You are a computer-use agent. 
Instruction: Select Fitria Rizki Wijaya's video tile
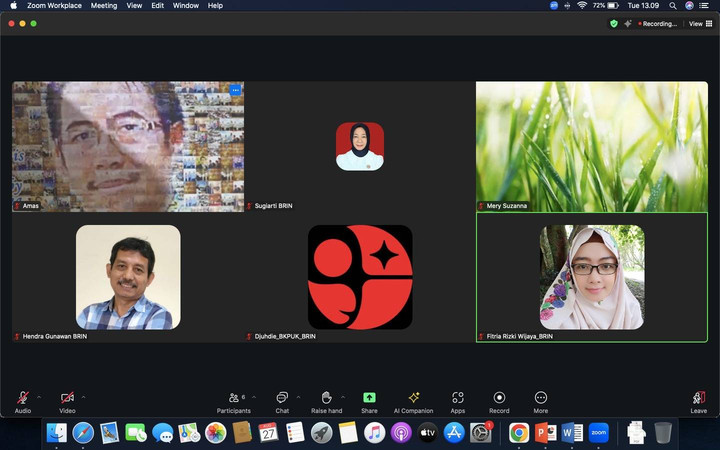click(x=592, y=277)
